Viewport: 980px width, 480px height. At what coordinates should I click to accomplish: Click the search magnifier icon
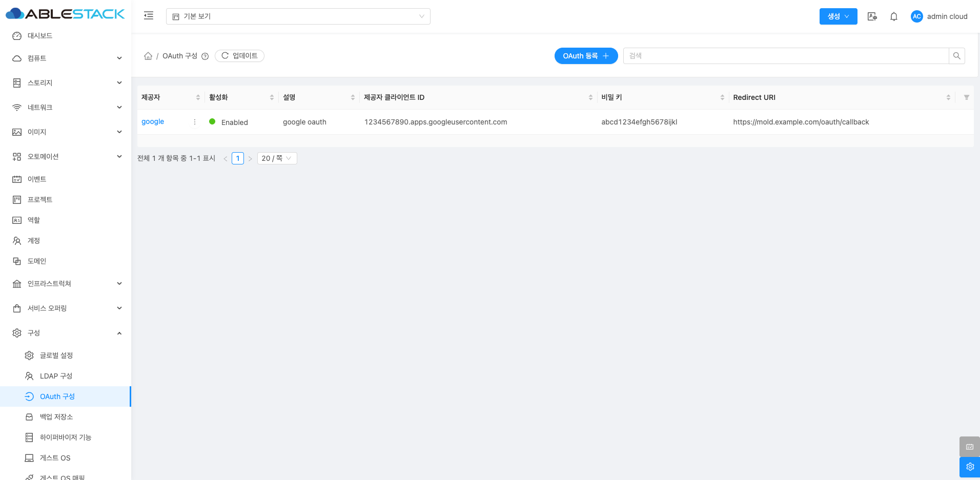(956, 56)
